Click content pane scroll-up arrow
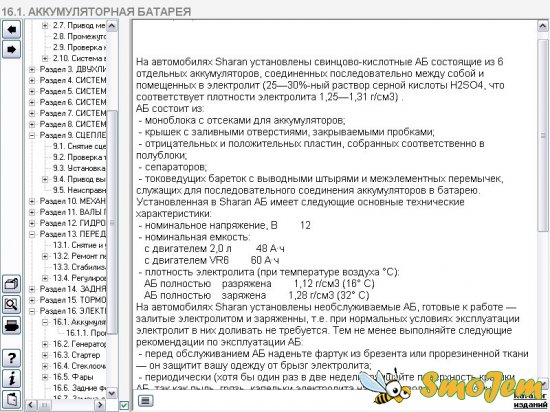Viewport: 550px width, 412px height. pyautogui.click(x=543, y=26)
